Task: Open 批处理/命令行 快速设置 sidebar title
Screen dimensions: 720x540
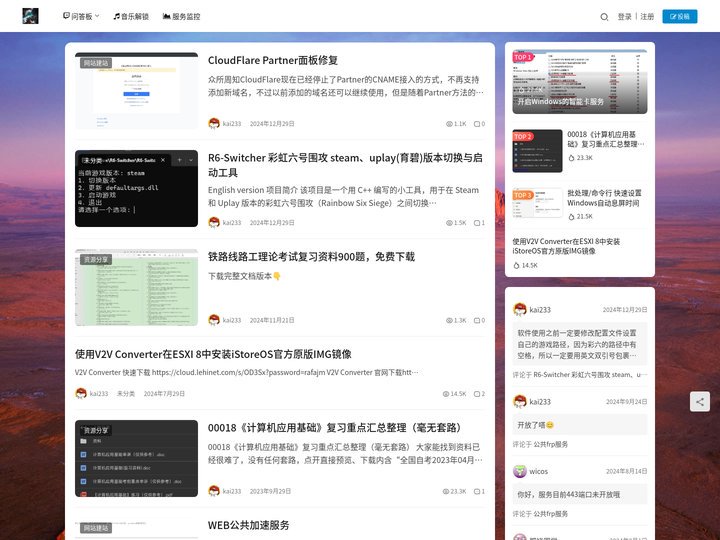Action: (604, 198)
